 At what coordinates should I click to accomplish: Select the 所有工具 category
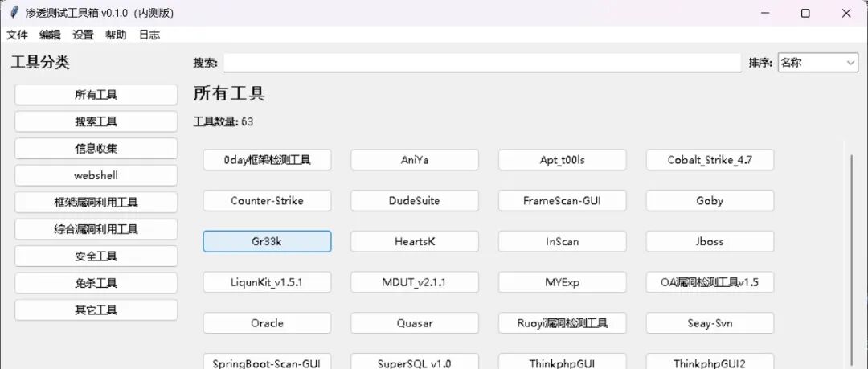coord(96,95)
